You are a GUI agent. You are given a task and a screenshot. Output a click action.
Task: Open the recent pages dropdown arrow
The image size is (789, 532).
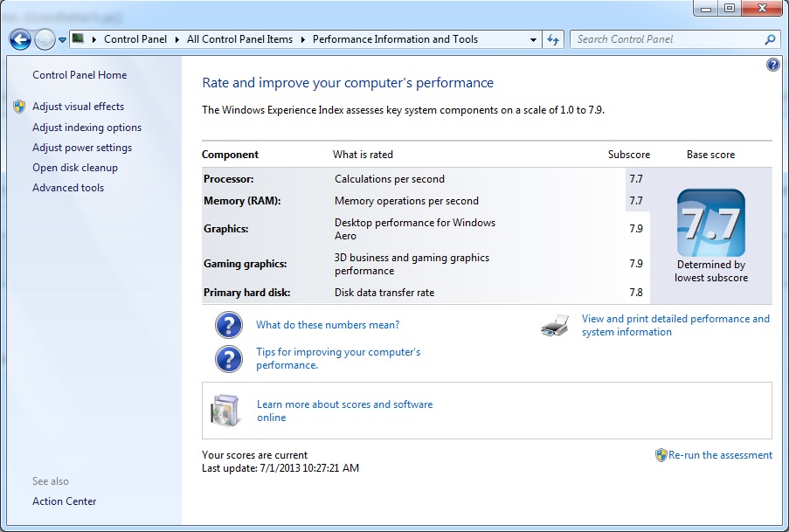coord(62,40)
